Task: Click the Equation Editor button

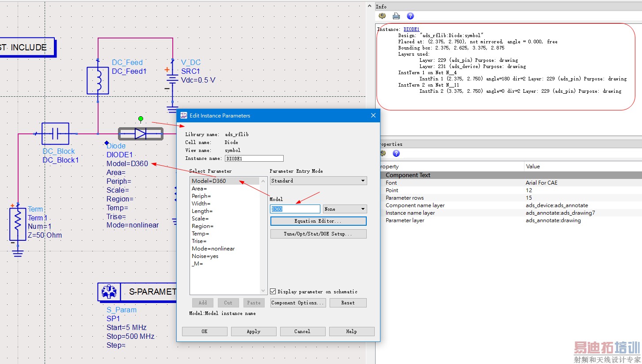Action: tap(318, 221)
